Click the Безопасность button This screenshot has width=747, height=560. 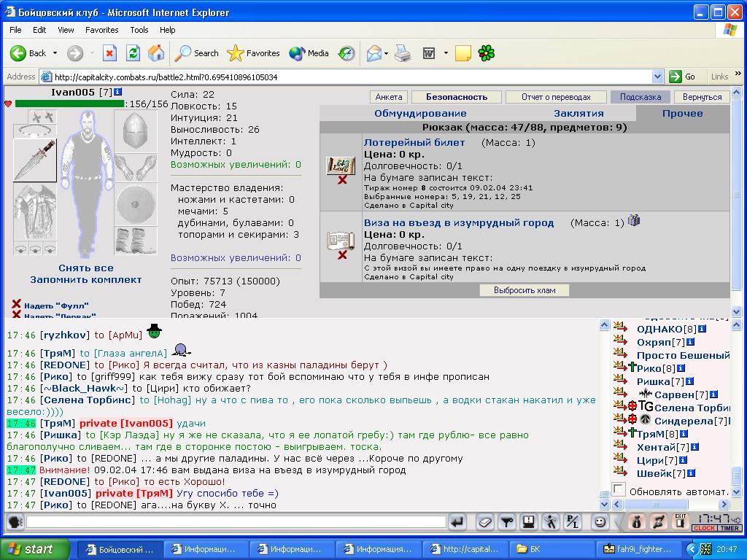pos(457,97)
